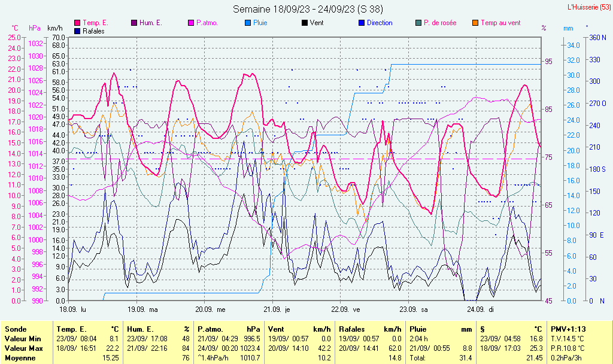Screen dimensions: 613x364
Task: Click the orange Temp au vent legend swatch
Action: pyautogui.click(x=475, y=23)
